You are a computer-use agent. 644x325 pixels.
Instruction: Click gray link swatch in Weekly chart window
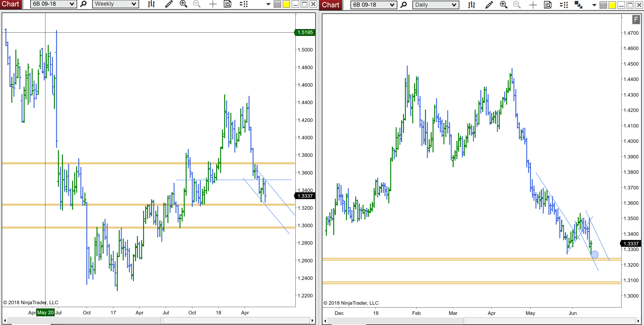point(277,4)
